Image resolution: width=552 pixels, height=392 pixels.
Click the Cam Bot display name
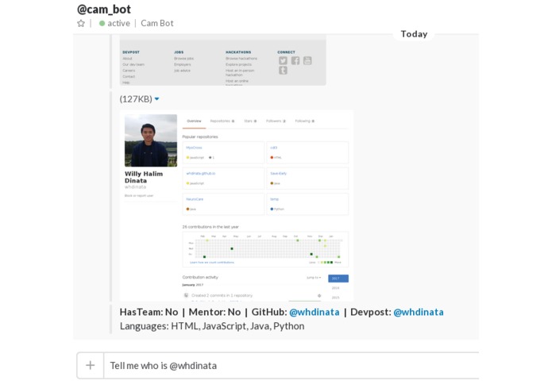pyautogui.click(x=157, y=24)
